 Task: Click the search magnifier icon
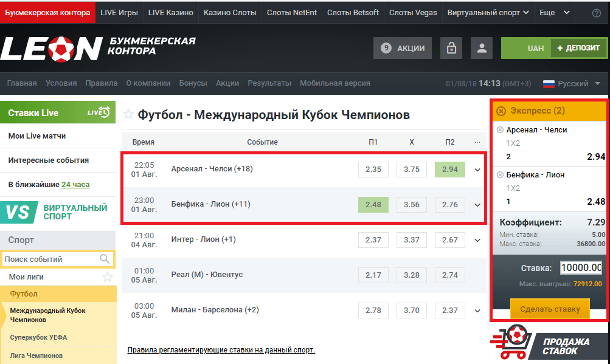coord(106,259)
